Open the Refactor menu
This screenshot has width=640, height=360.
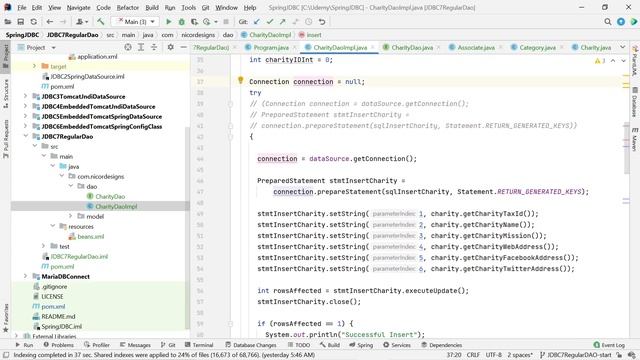tap(128, 7)
